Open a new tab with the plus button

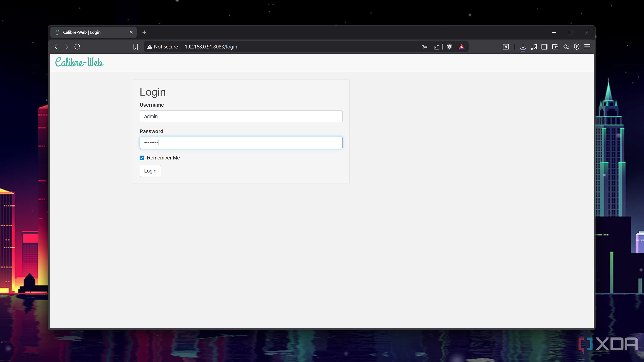[144, 32]
